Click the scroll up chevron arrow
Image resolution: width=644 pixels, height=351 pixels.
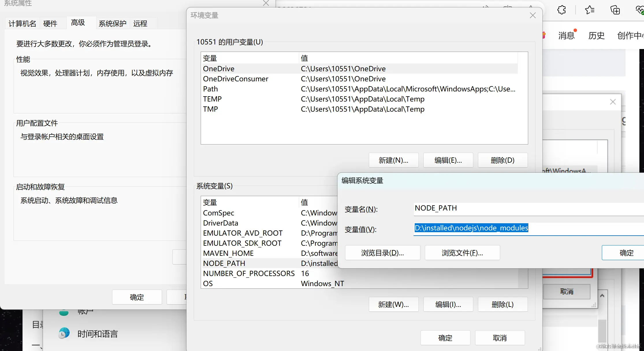pyautogui.click(x=602, y=296)
